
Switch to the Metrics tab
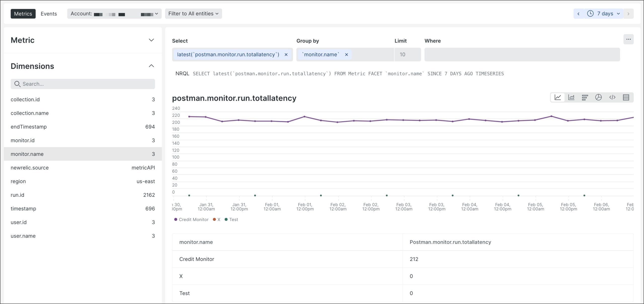point(23,14)
